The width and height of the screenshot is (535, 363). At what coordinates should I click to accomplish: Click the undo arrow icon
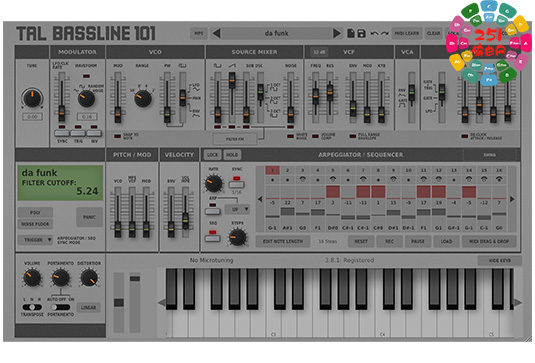pos(374,33)
